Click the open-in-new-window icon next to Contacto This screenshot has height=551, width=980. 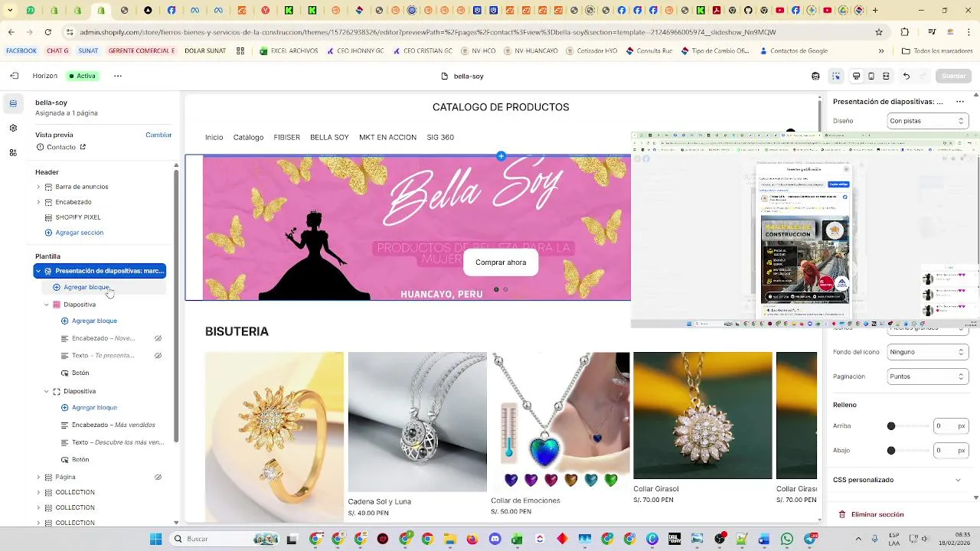point(83,147)
